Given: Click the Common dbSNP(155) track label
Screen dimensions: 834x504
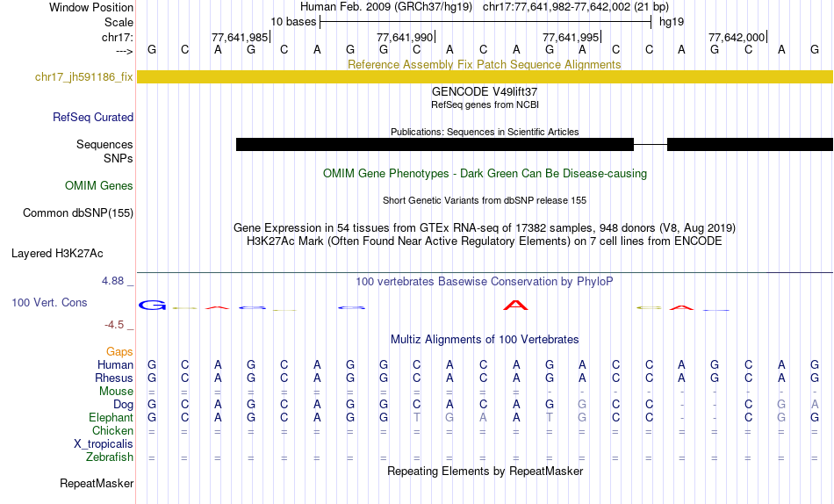Looking at the screenshot, I should [77, 212].
